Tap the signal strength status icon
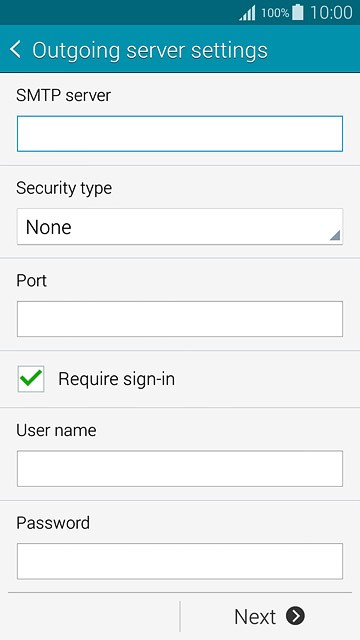The height and width of the screenshot is (640, 360). tap(247, 13)
